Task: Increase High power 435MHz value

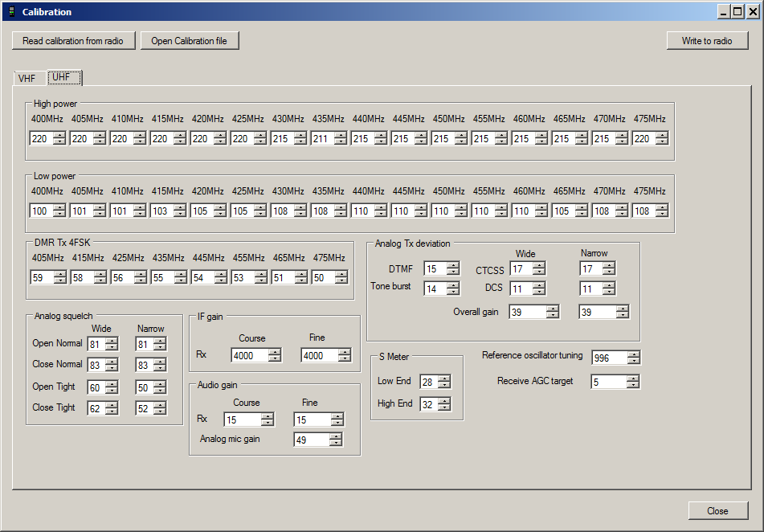Action: [340, 135]
